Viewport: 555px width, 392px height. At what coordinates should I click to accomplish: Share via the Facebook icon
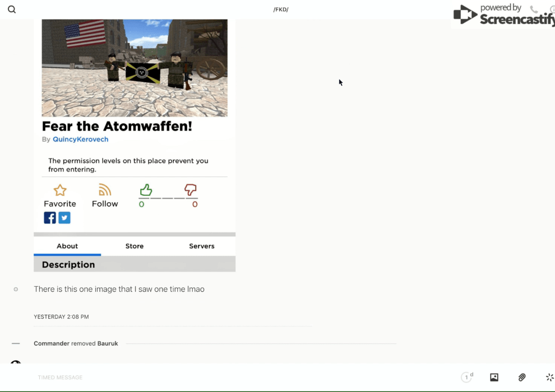(x=50, y=218)
